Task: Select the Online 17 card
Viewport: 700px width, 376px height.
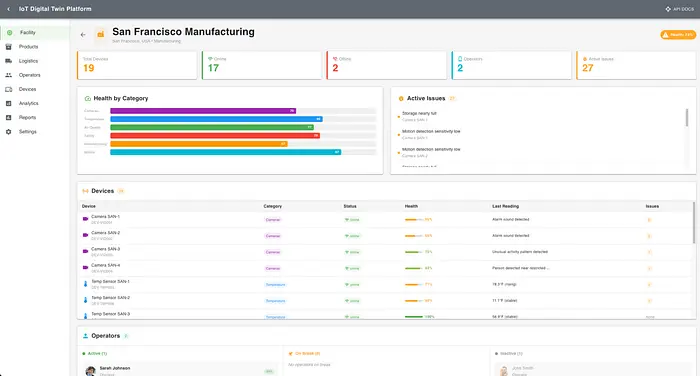Action: point(262,65)
